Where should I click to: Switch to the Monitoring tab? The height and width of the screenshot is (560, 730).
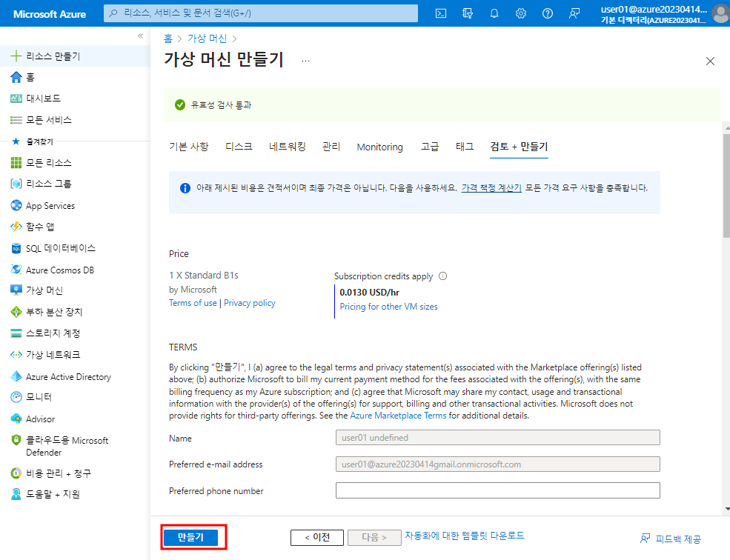click(x=380, y=147)
